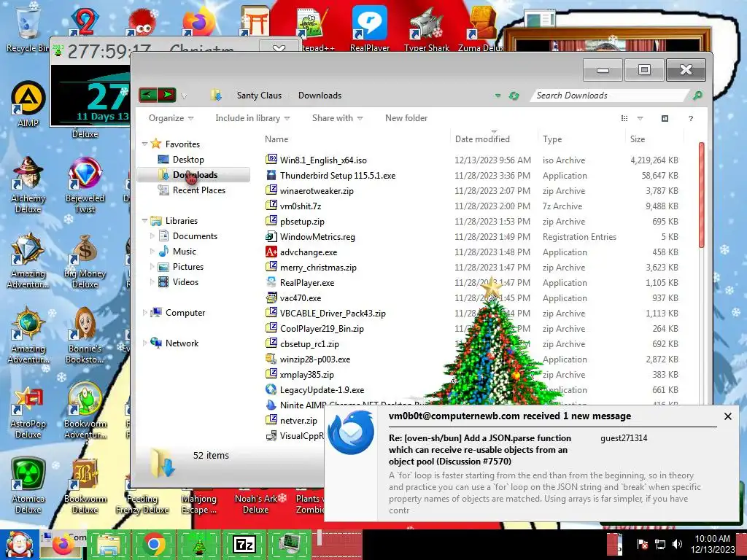Click the Help question mark icon
Image resolution: width=747 pixels, height=560 pixels.
tap(690, 119)
